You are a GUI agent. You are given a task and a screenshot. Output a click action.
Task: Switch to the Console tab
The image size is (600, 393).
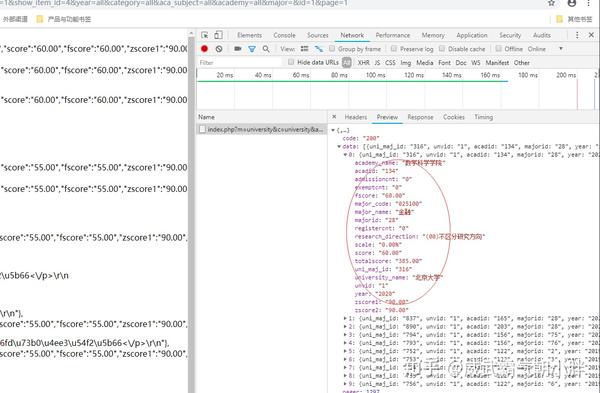pyautogui.click(x=284, y=35)
